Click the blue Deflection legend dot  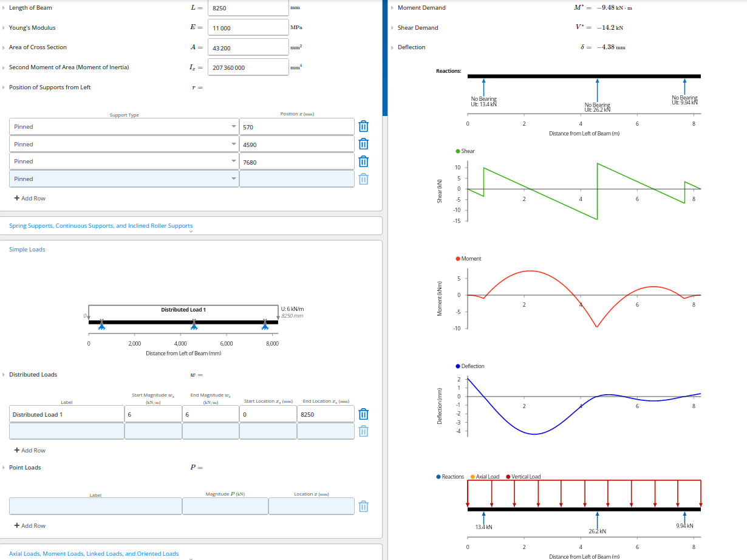(457, 366)
